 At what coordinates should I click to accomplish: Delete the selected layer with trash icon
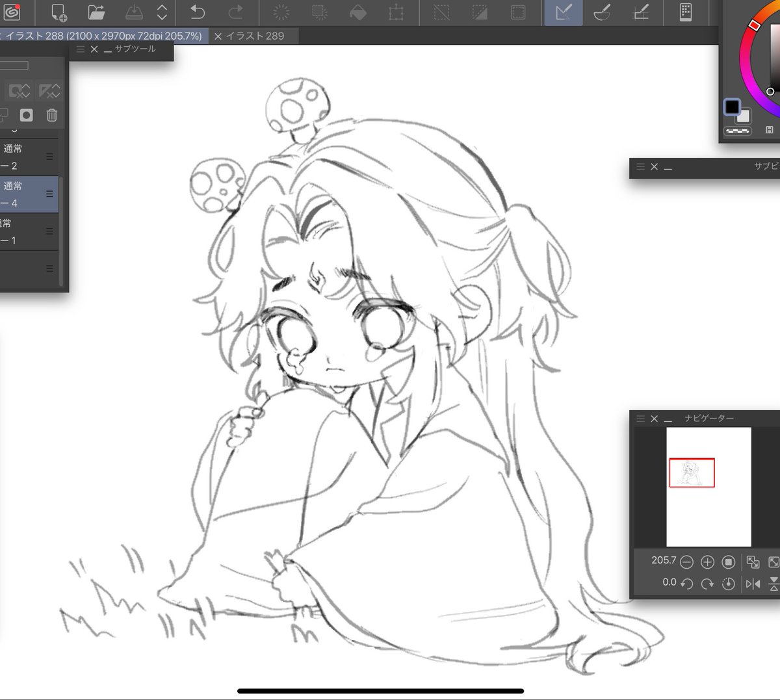52,115
